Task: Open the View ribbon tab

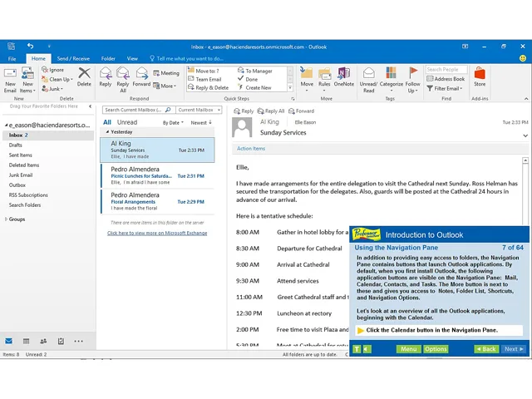Action: 132,59
